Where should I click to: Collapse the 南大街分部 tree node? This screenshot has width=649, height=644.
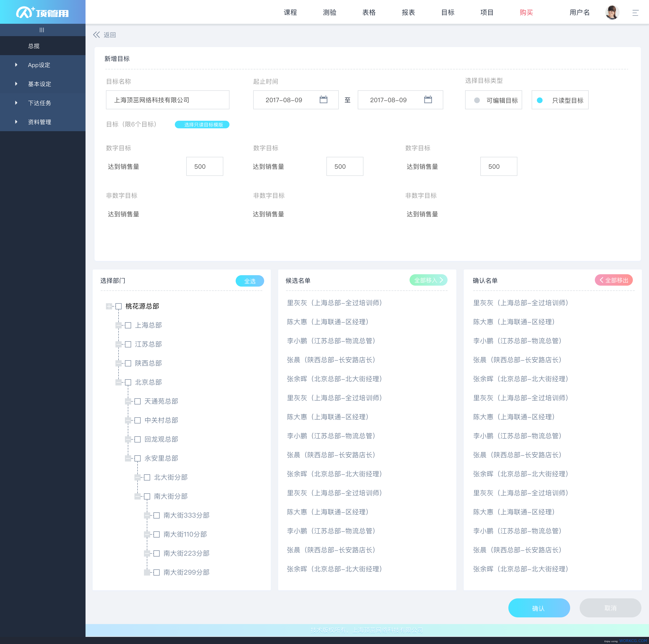(137, 496)
